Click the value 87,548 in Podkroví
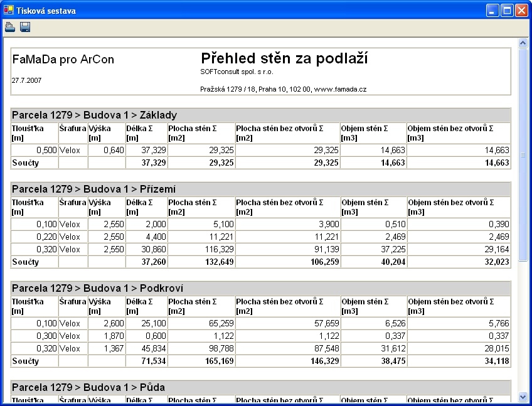This screenshot has width=532, height=406. [x=327, y=348]
